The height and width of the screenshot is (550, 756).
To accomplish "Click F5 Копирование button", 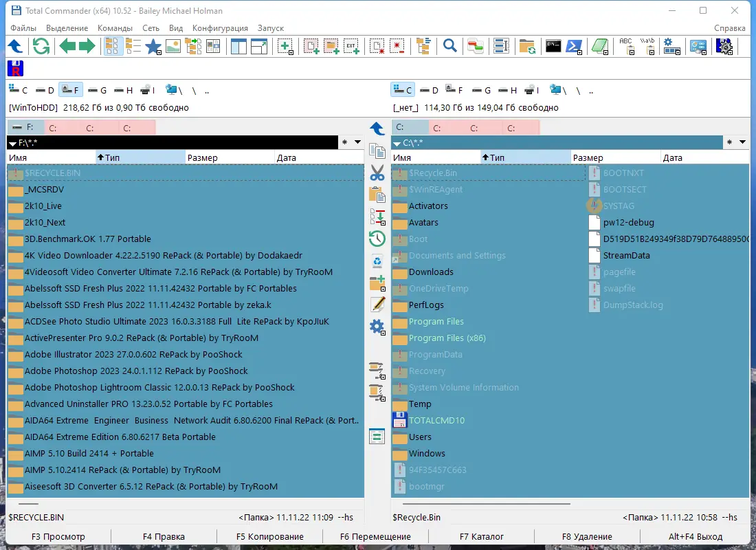I will click(270, 536).
